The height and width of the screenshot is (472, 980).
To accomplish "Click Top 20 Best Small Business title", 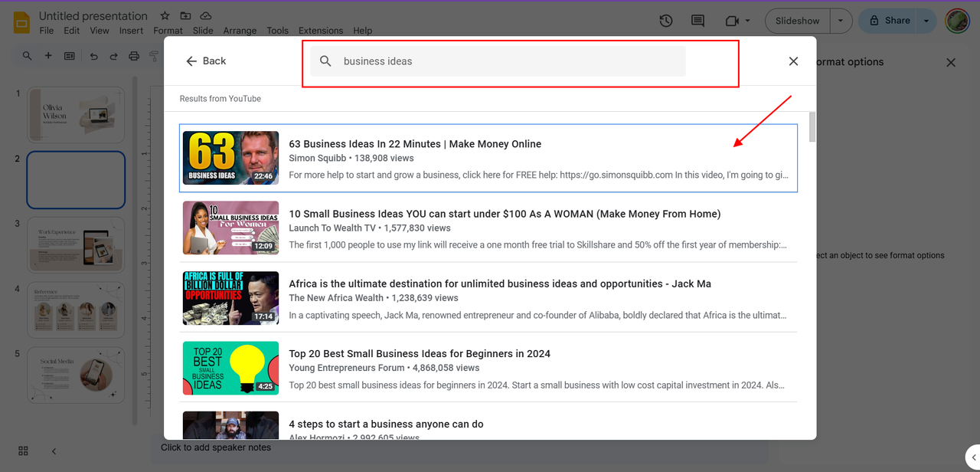I will coord(420,354).
